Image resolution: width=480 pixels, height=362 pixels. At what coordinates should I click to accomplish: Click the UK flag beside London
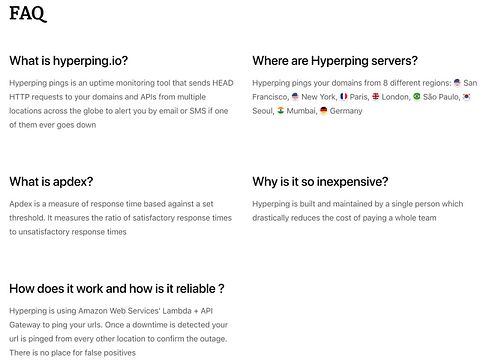pyautogui.click(x=376, y=96)
